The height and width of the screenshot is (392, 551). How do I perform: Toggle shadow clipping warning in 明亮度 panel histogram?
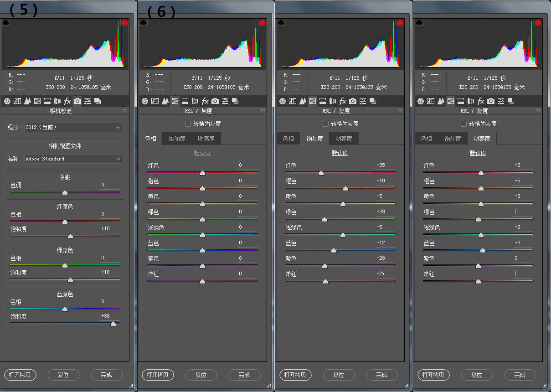pyautogui.click(x=419, y=22)
